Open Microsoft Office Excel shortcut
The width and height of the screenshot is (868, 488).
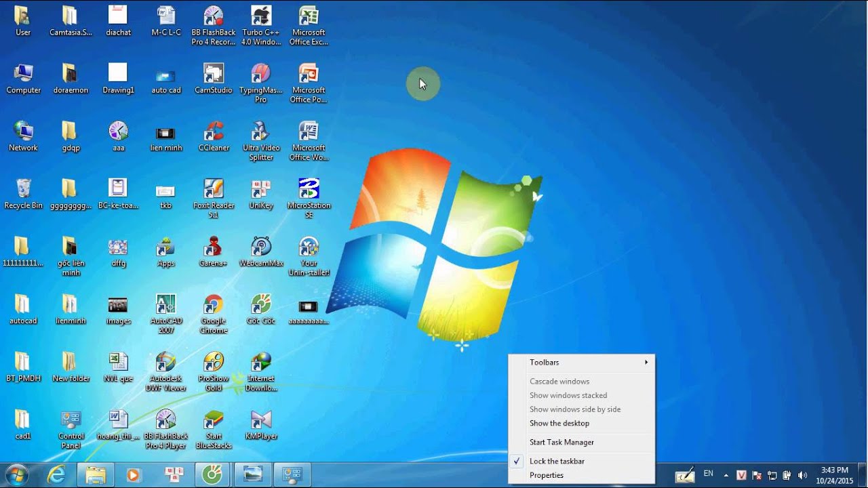309,26
